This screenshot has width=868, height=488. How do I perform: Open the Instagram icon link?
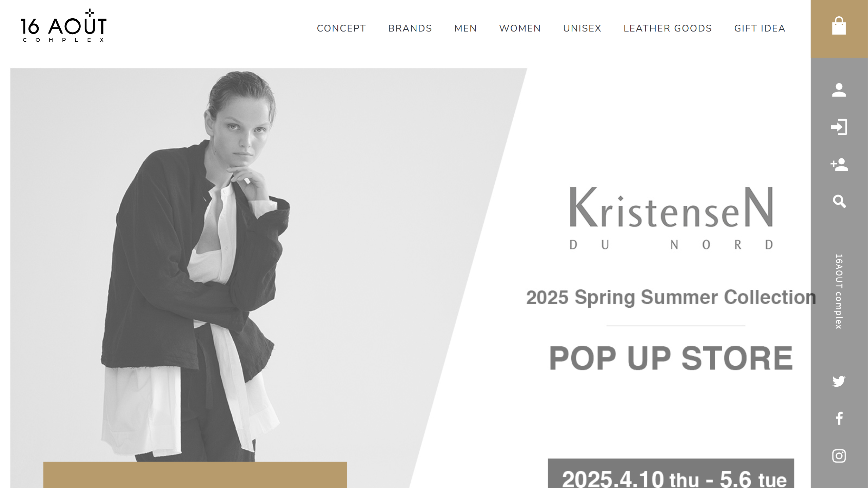coord(839,456)
